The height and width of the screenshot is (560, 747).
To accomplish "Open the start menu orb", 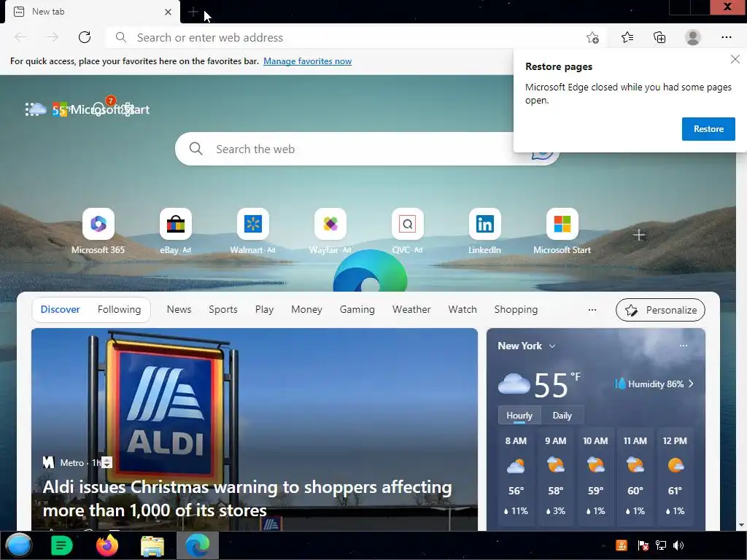I will pyautogui.click(x=18, y=545).
